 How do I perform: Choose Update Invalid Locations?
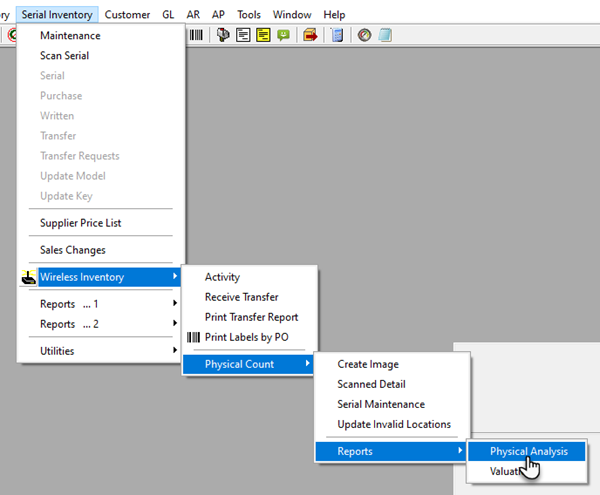(392, 425)
